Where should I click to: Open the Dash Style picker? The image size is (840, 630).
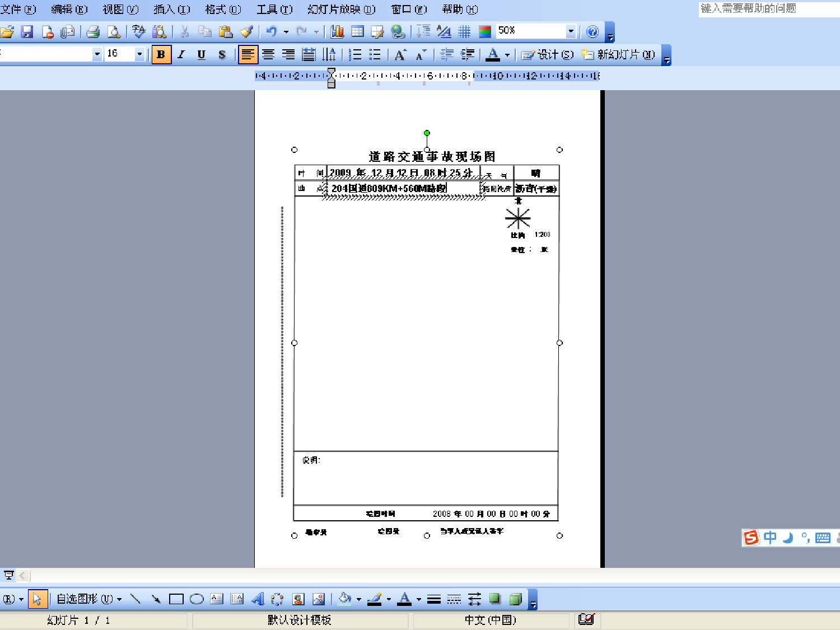click(x=454, y=599)
